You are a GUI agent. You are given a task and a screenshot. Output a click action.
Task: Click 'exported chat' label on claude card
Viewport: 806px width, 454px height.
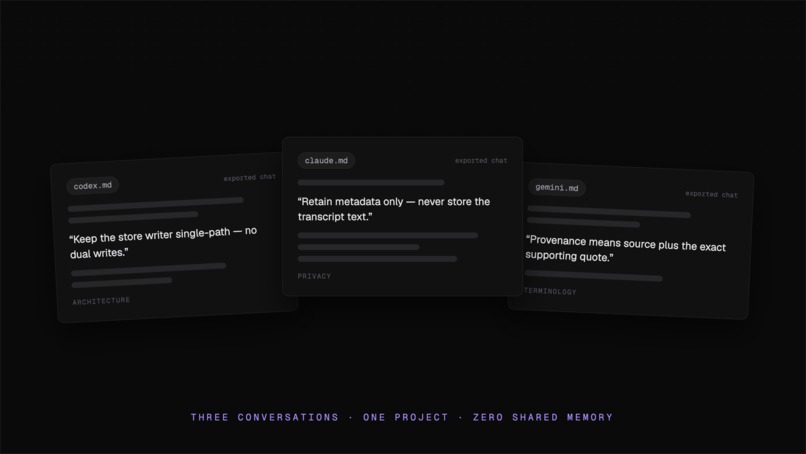(481, 160)
